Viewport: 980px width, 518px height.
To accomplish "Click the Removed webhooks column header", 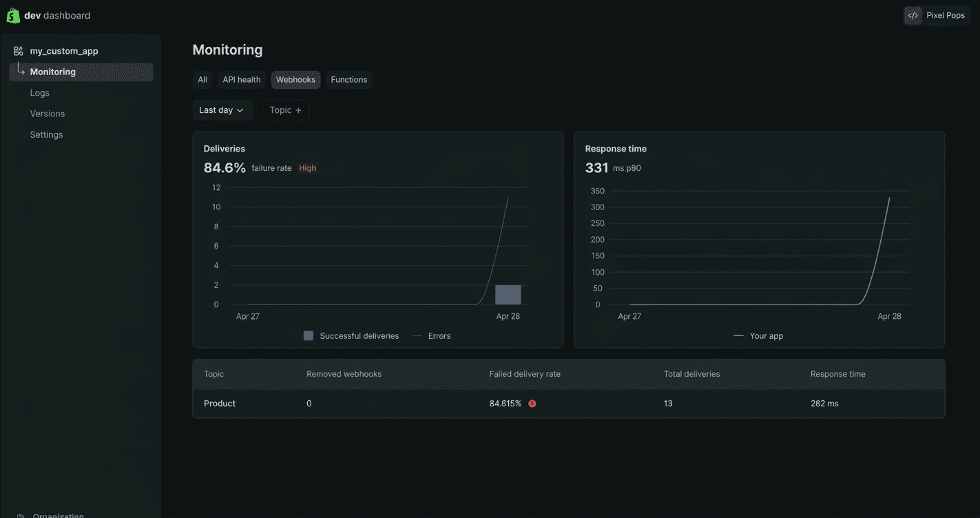I will [344, 374].
